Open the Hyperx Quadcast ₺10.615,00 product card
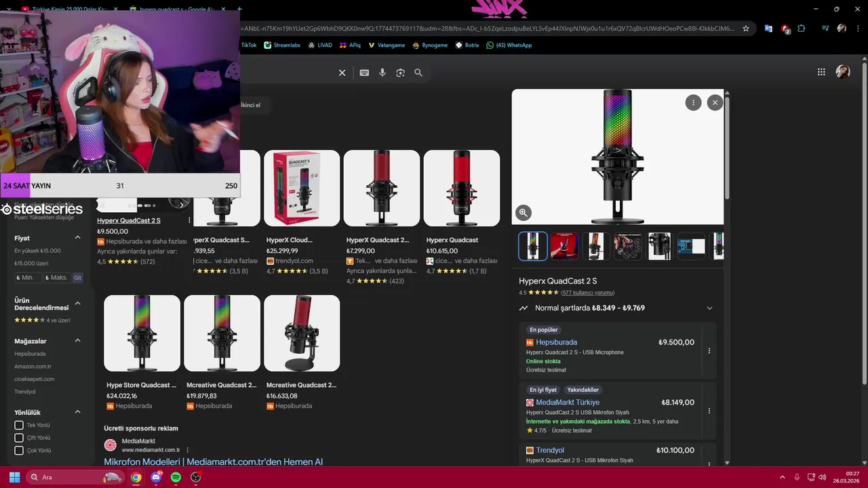 coord(462,211)
